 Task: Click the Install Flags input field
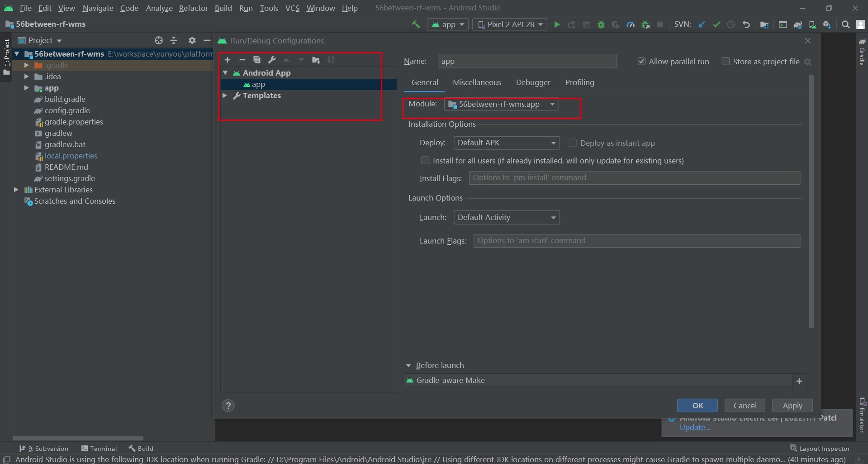coord(634,178)
